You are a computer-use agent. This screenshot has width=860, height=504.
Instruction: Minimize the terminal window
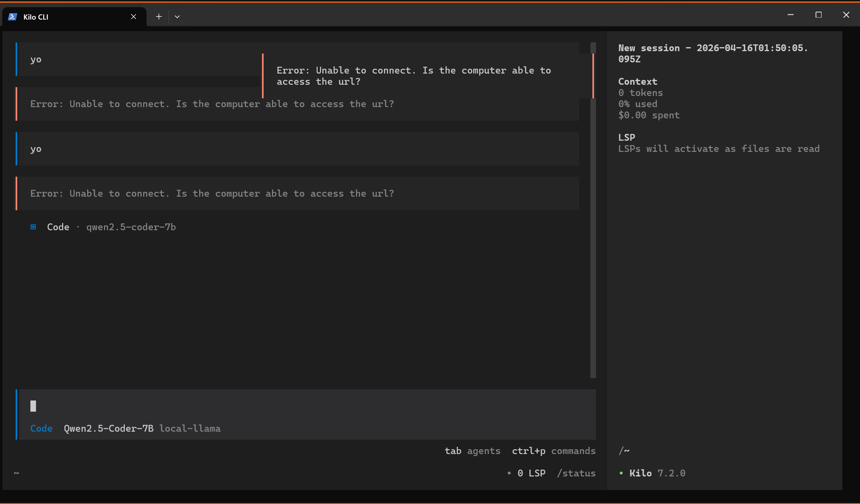point(790,15)
